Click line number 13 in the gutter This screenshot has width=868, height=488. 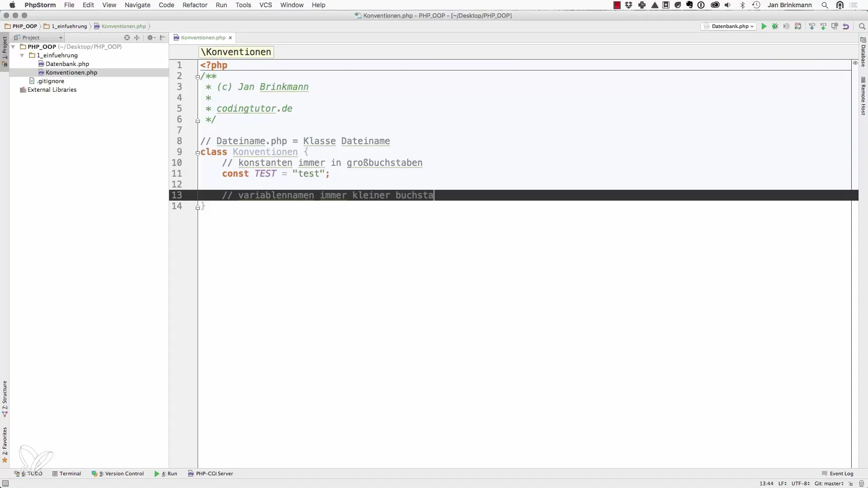click(x=177, y=195)
